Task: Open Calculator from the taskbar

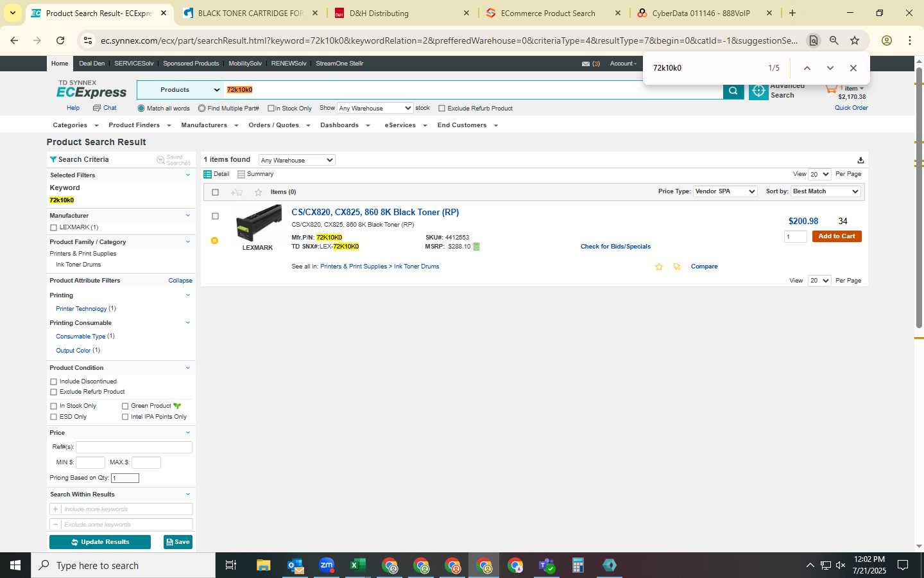Action: [x=578, y=565]
